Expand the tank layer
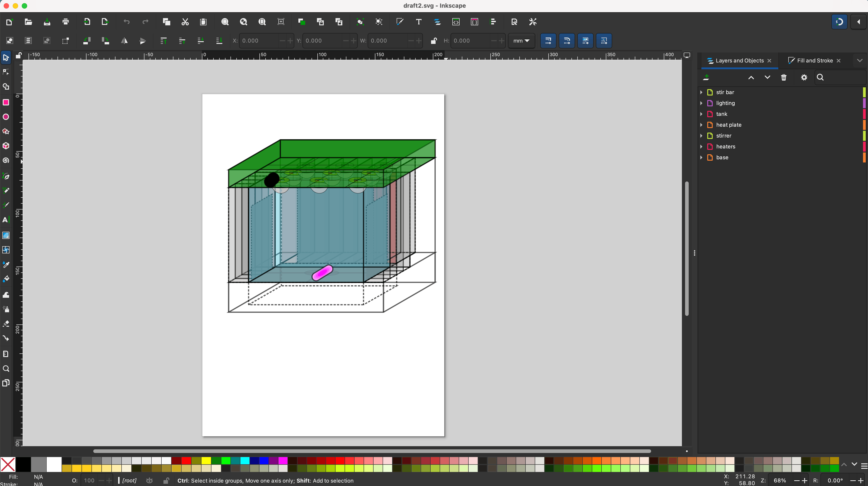This screenshot has width=868, height=486. 701,114
